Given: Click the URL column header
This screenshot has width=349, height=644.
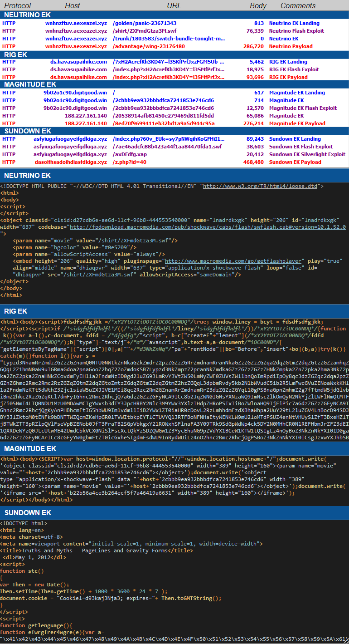Looking at the screenshot, I should point(174,5).
